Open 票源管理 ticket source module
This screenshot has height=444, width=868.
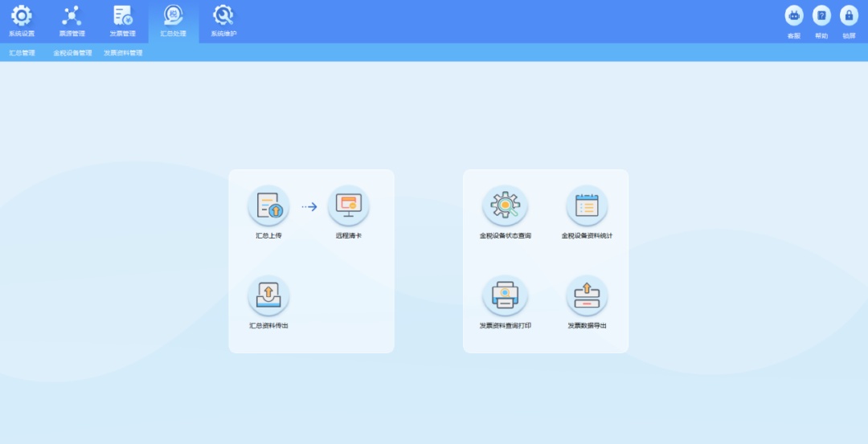[x=72, y=16]
